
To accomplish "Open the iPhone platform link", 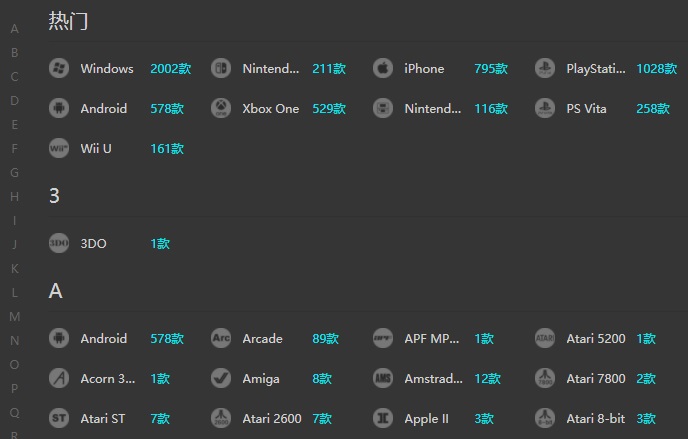I will (x=424, y=68).
